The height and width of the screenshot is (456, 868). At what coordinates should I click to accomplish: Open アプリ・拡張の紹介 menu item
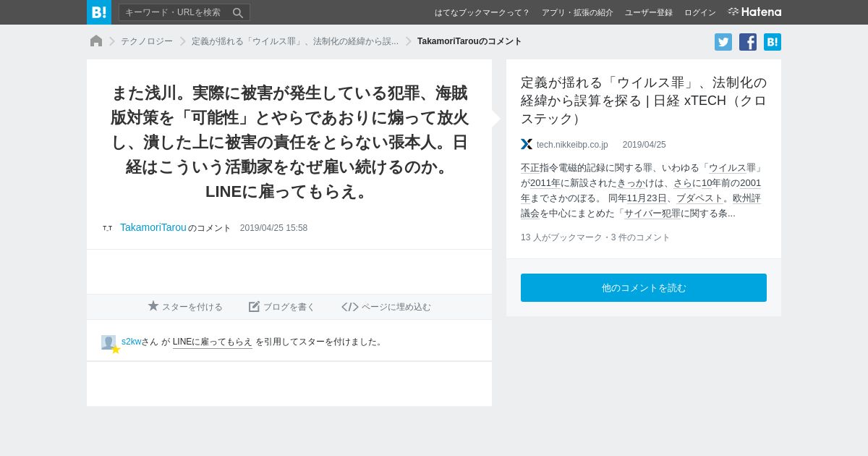point(577,12)
